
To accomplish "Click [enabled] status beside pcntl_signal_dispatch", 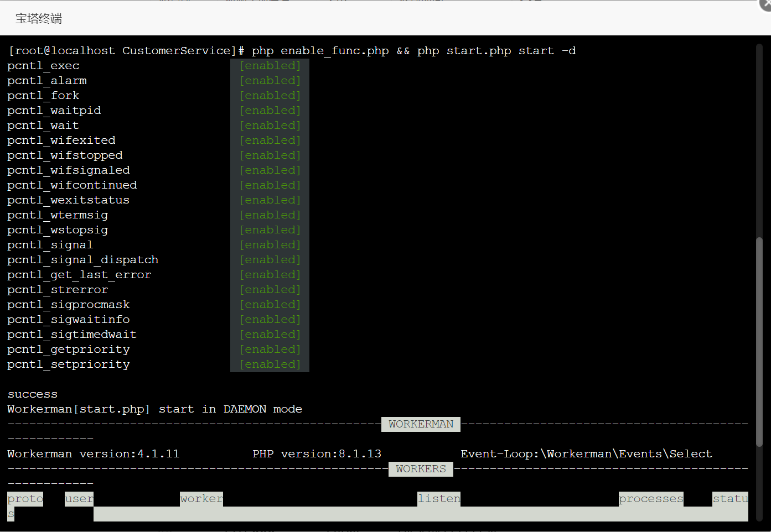I will tap(270, 260).
